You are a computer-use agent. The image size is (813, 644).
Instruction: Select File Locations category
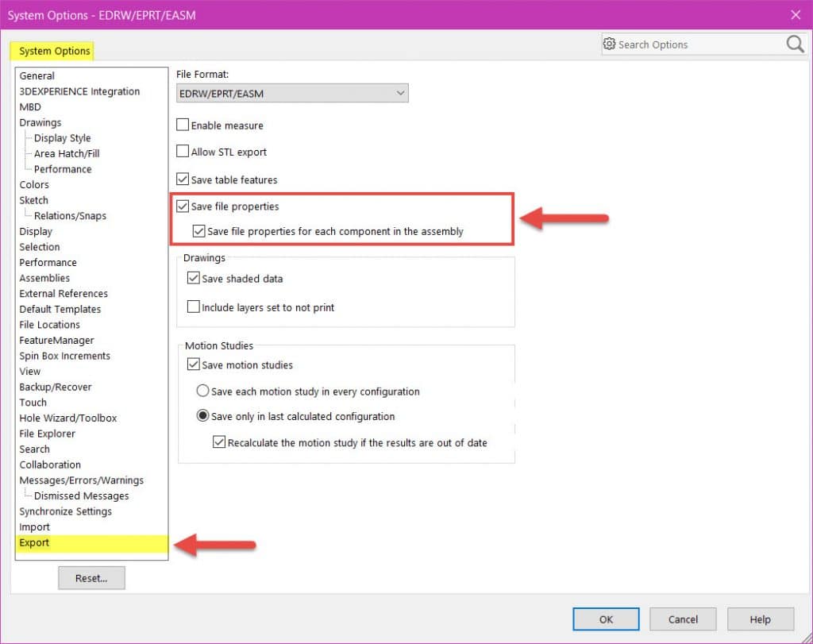pos(50,325)
